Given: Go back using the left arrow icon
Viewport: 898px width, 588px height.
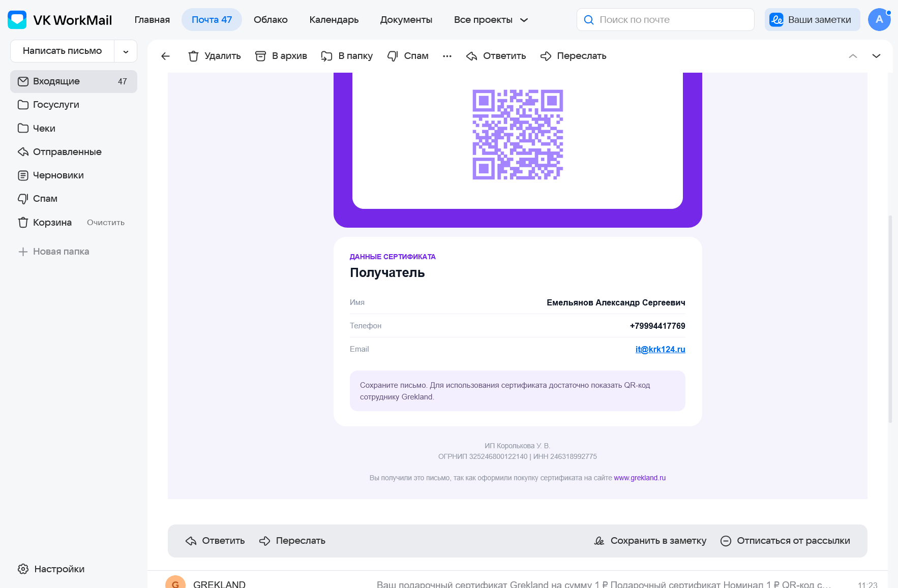Looking at the screenshot, I should (x=165, y=56).
